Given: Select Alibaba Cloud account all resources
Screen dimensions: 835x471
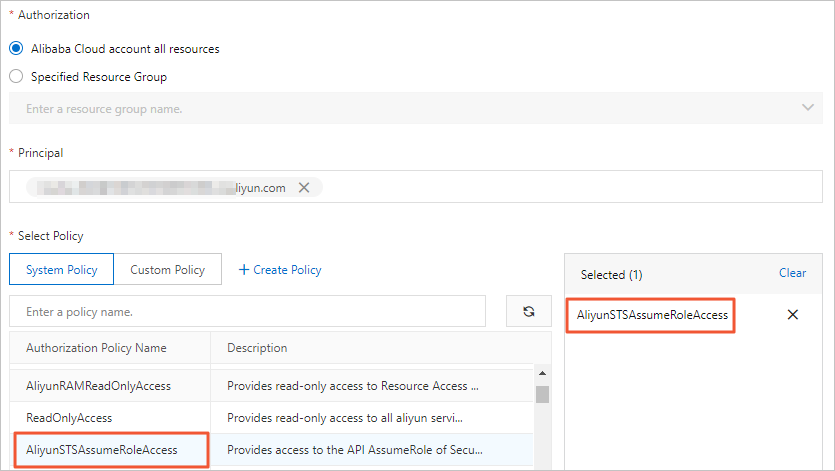Looking at the screenshot, I should click(16, 48).
